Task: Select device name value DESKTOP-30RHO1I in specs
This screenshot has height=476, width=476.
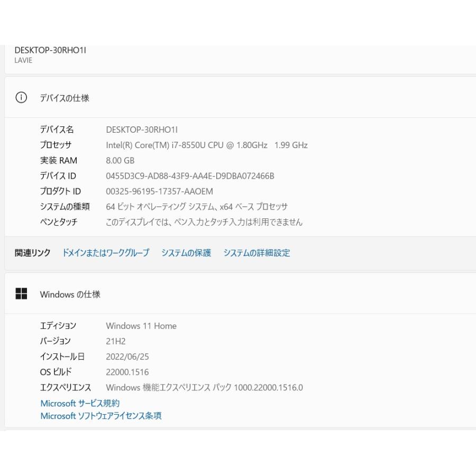Action: pyautogui.click(x=142, y=130)
